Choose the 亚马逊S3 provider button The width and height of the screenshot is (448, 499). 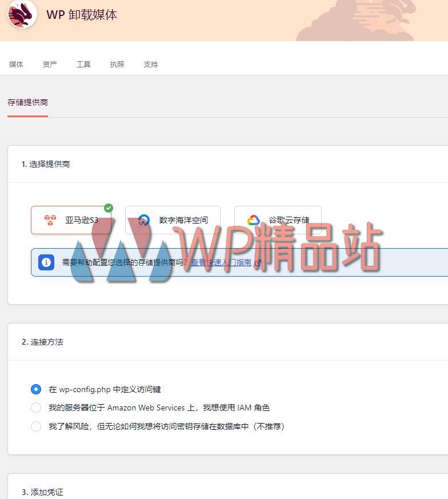click(71, 220)
